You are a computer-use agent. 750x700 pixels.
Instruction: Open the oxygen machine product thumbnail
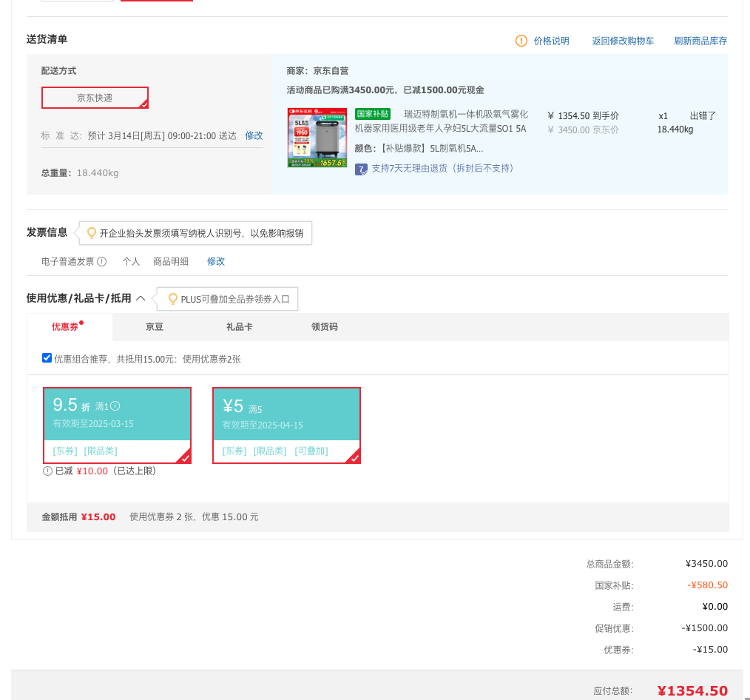[317, 138]
